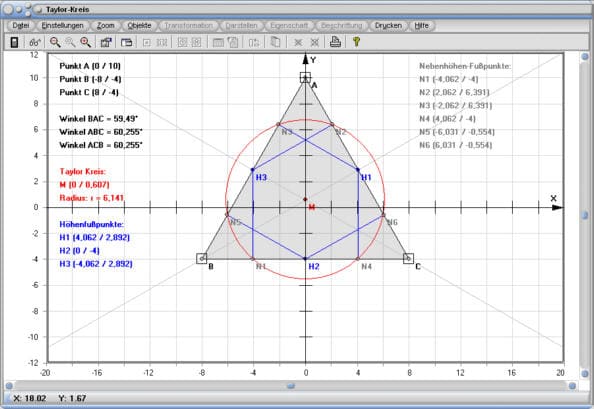The height and width of the screenshot is (409, 594).
Task: Click the greyed copy pages toolbar icon
Action: [275, 42]
